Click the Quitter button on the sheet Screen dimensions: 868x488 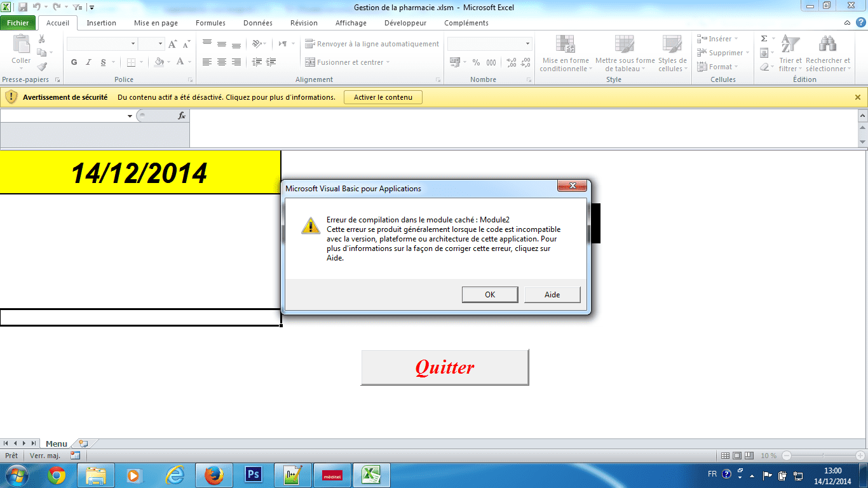pyautogui.click(x=445, y=367)
